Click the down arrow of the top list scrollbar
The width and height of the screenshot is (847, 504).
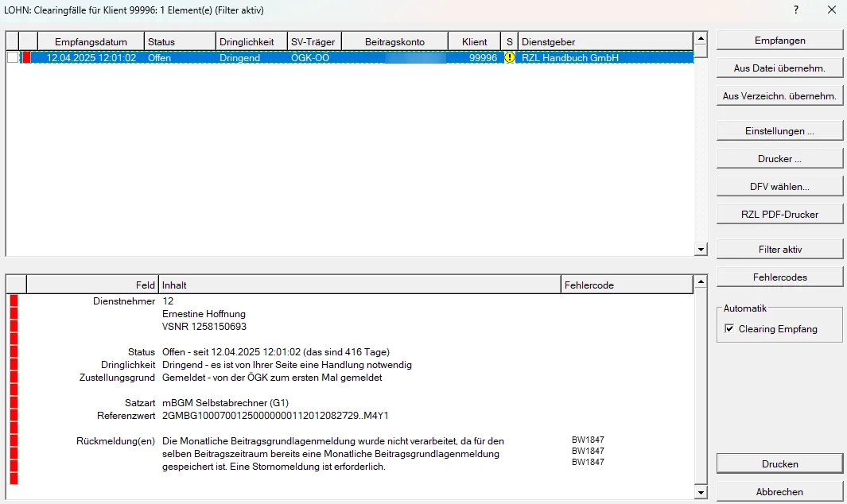click(701, 249)
